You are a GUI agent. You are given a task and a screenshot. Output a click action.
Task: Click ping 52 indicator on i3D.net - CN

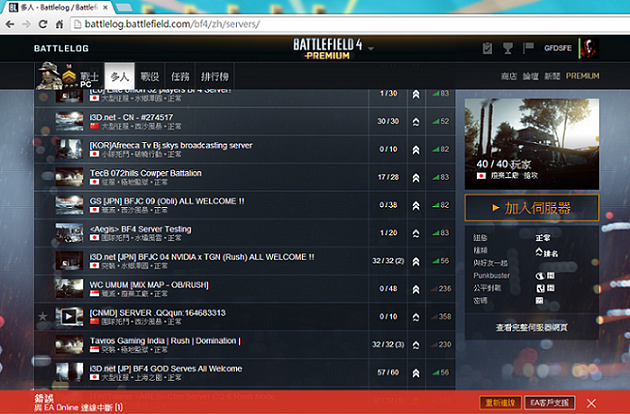pyautogui.click(x=441, y=121)
